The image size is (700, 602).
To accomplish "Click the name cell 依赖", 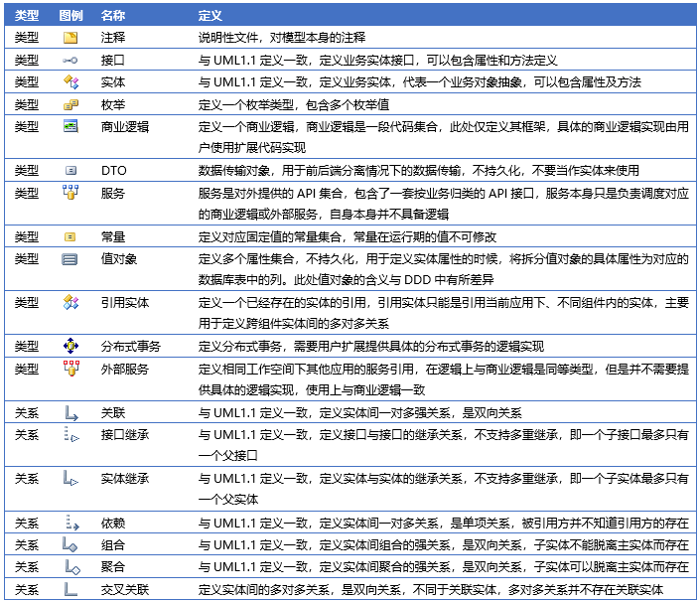I will point(112,523).
